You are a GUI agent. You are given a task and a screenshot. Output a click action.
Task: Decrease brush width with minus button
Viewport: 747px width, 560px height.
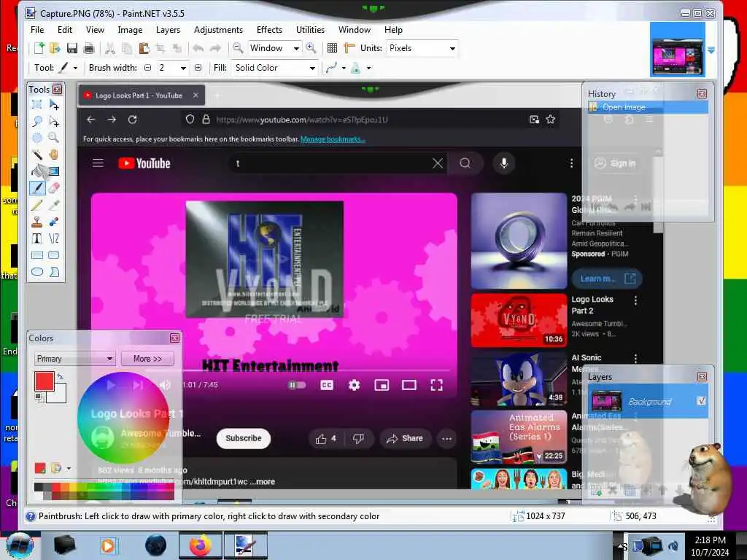(x=147, y=68)
